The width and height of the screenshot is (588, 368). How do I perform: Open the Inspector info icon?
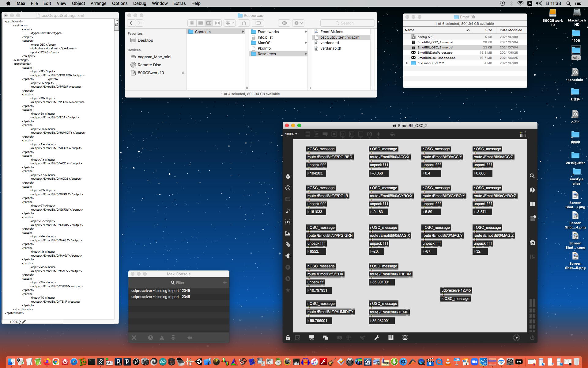click(532, 190)
